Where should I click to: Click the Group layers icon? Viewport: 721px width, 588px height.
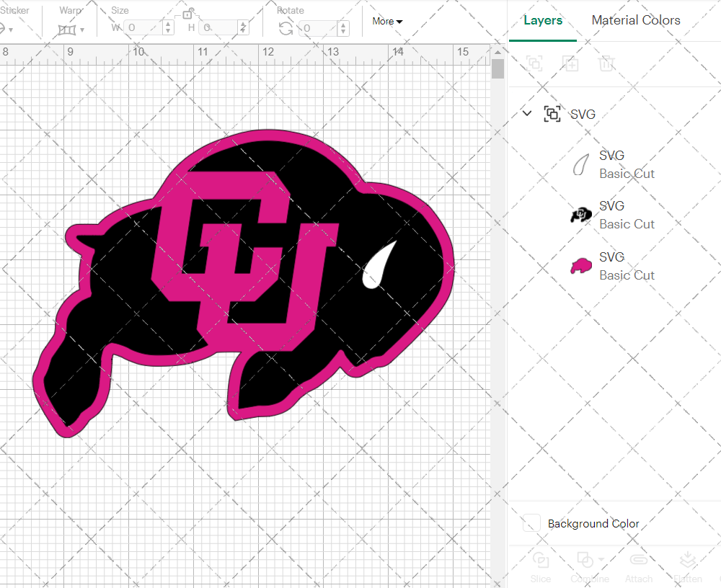click(534, 63)
